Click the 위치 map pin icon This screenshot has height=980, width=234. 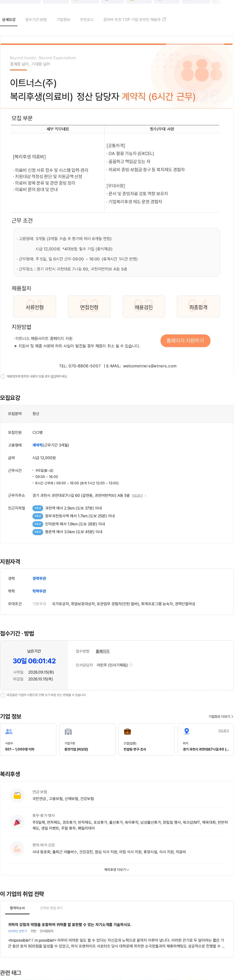point(186,731)
